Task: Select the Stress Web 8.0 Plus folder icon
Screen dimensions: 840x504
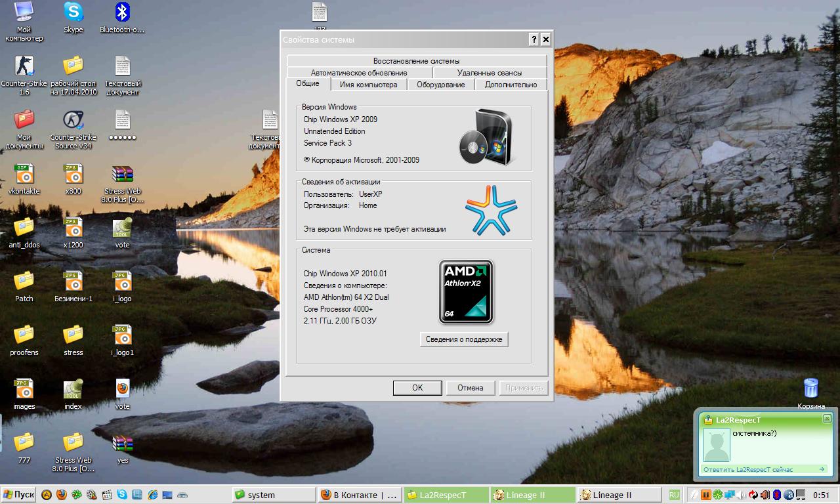Action: (x=73, y=452)
